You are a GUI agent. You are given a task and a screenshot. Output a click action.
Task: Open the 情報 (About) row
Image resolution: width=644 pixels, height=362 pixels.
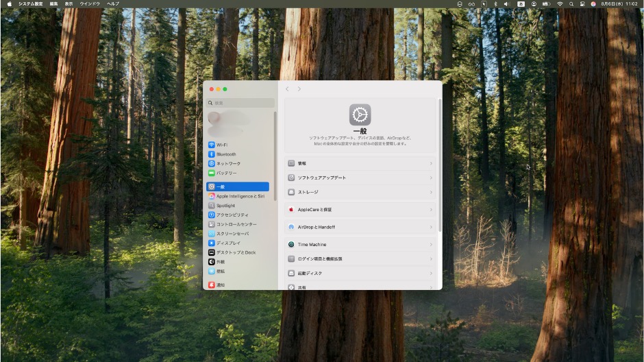tap(360, 163)
